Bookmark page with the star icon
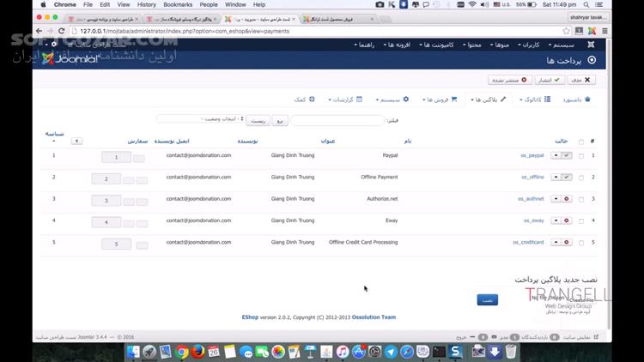Screen dimensions: 644x362 pyautogui.click(x=567, y=31)
